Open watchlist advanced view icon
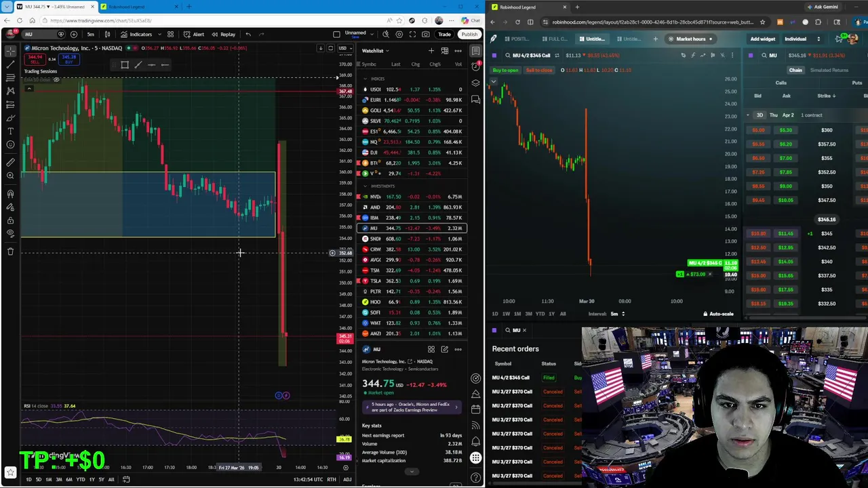 (444, 51)
